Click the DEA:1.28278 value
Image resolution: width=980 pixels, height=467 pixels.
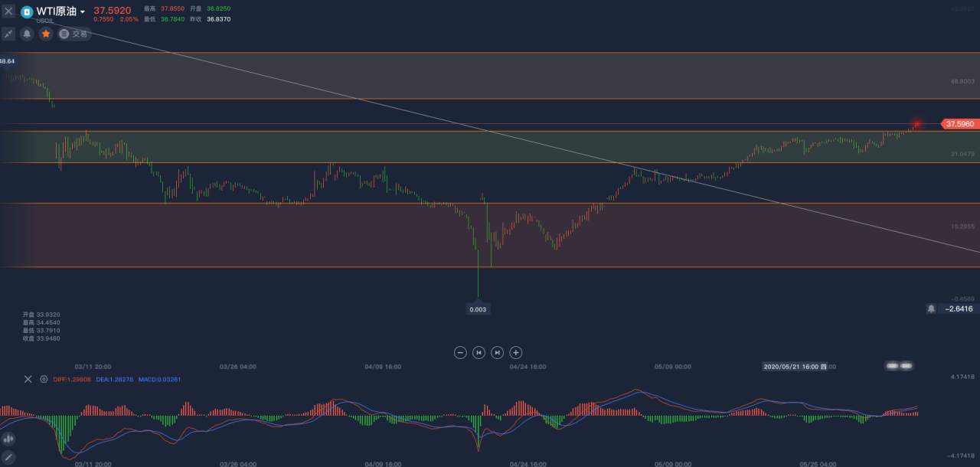pyautogui.click(x=115, y=379)
